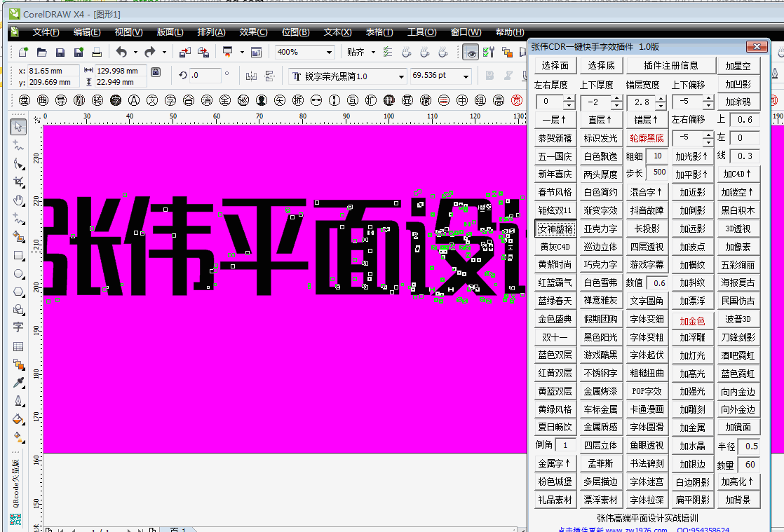This screenshot has width=784, height=532.
Task: Select the Rectangle tool
Action: tap(18, 256)
